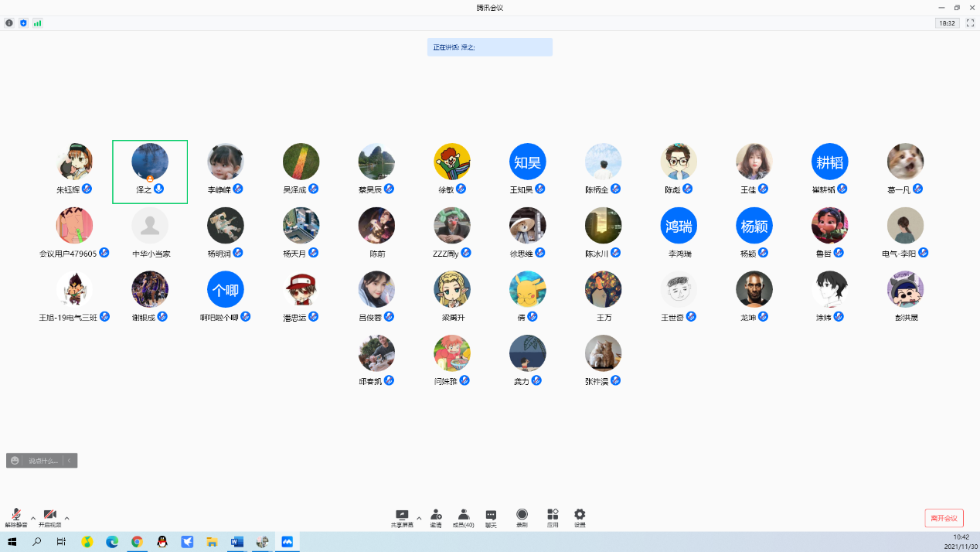Unmute microphone (解除静音)
Viewport: 980px width, 552px height.
pyautogui.click(x=16, y=517)
